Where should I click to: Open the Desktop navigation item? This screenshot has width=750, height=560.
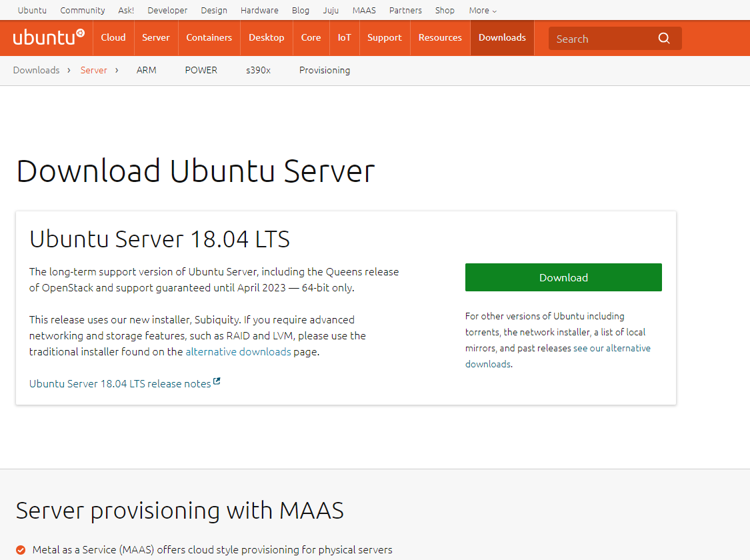click(x=267, y=38)
